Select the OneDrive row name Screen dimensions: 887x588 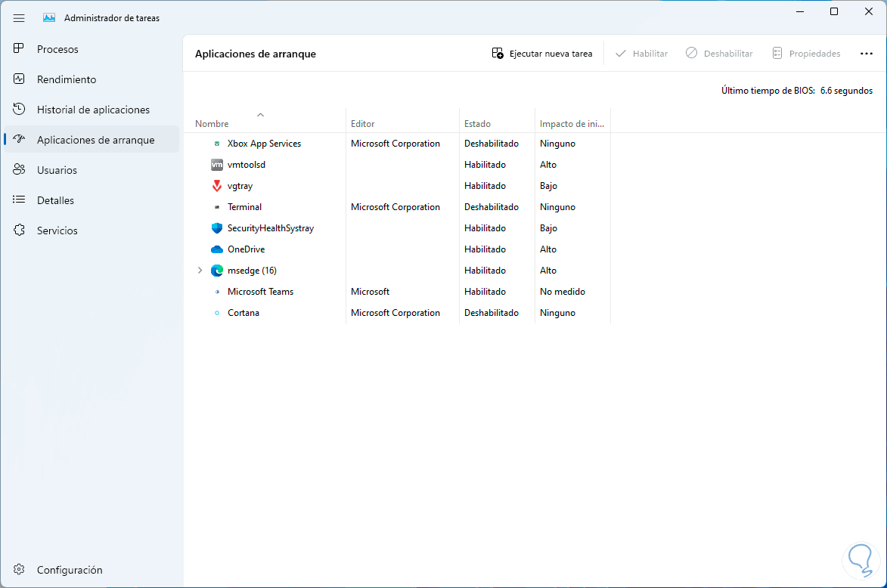tap(246, 249)
